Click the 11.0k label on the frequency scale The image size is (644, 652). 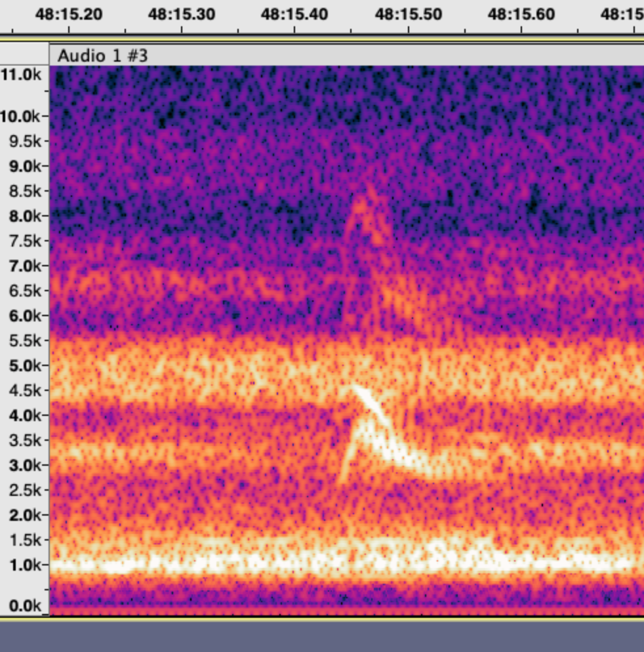tap(21, 75)
